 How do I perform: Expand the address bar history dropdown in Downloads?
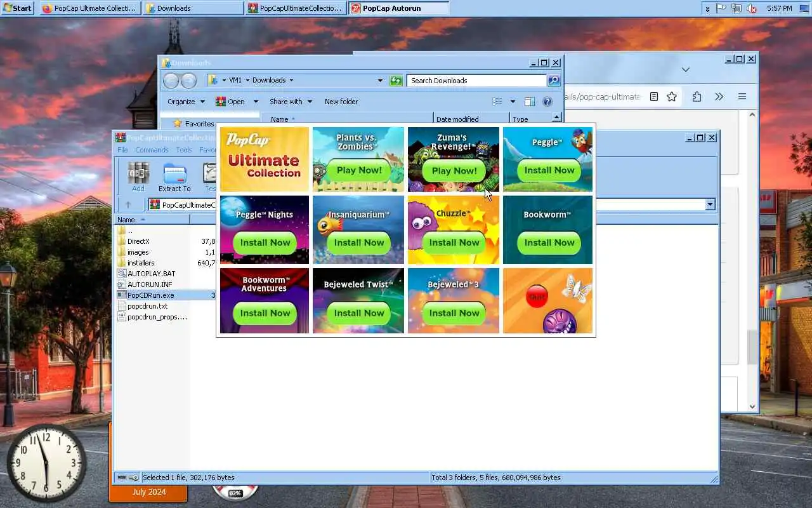[x=380, y=81]
